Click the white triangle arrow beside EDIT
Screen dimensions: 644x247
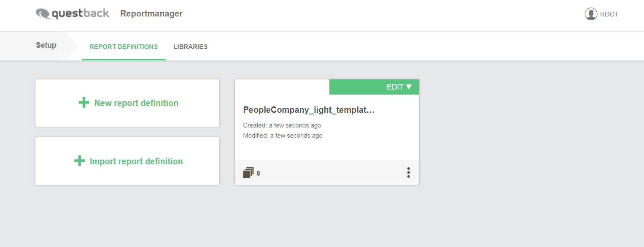click(409, 87)
